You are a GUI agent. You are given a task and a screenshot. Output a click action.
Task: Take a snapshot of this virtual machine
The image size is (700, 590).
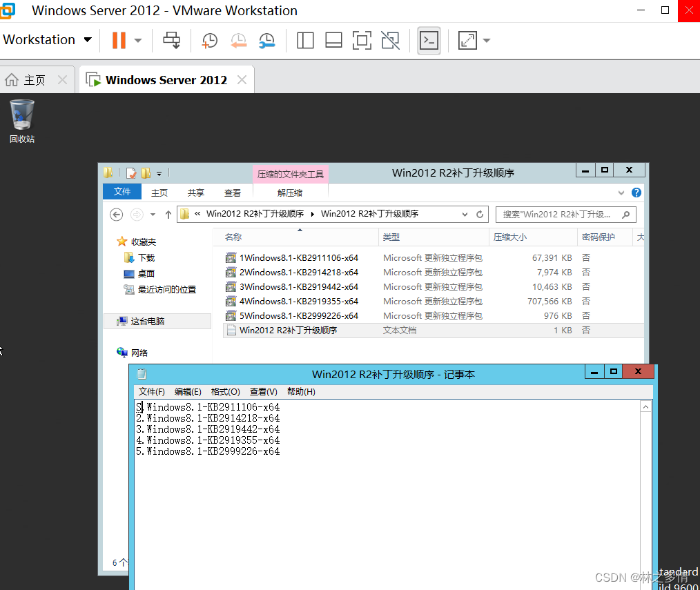[x=209, y=40]
